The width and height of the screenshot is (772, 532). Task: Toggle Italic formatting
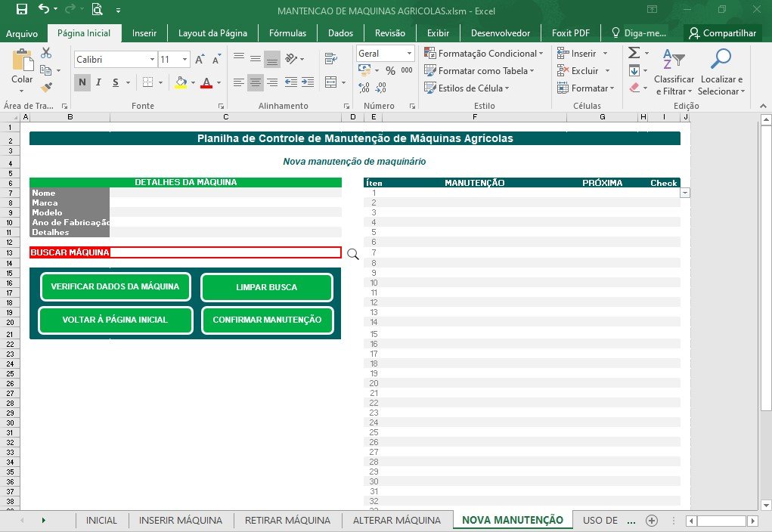click(x=98, y=82)
